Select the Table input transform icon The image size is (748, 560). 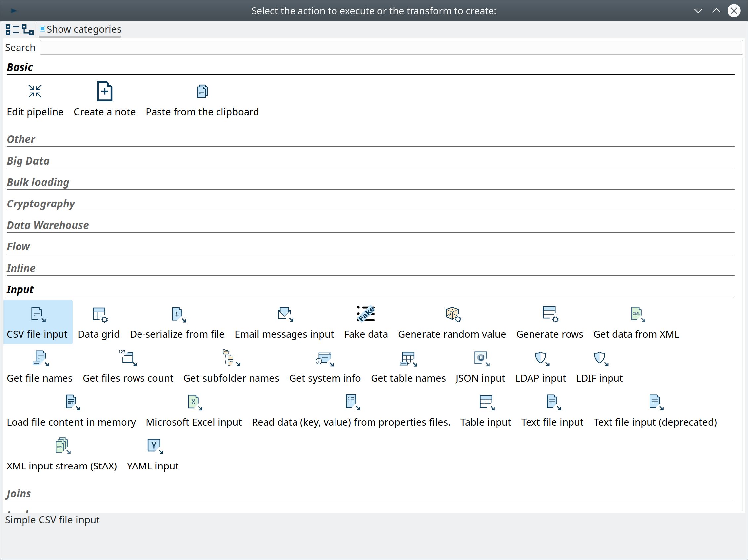pos(486,402)
